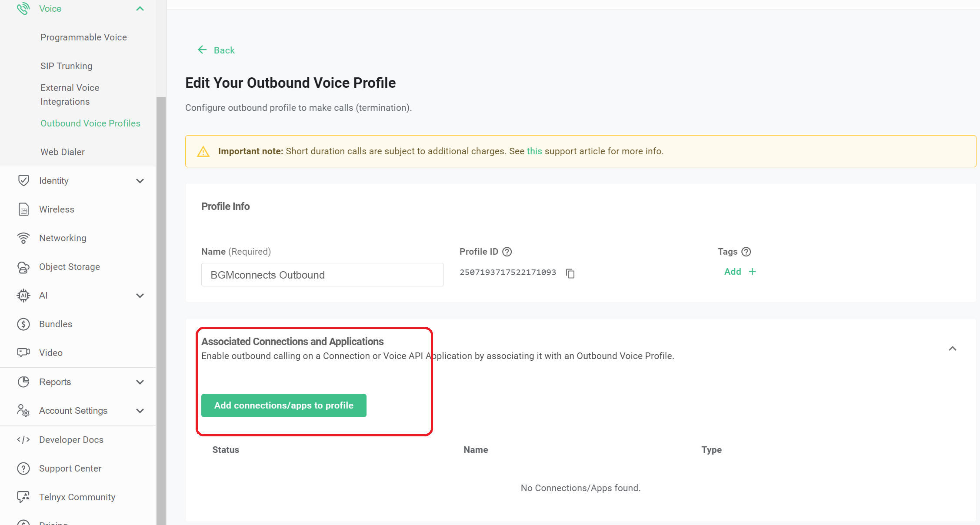Viewport: 980px width, 525px height.
Task: Click the Object Storage cloud icon
Action: point(23,267)
